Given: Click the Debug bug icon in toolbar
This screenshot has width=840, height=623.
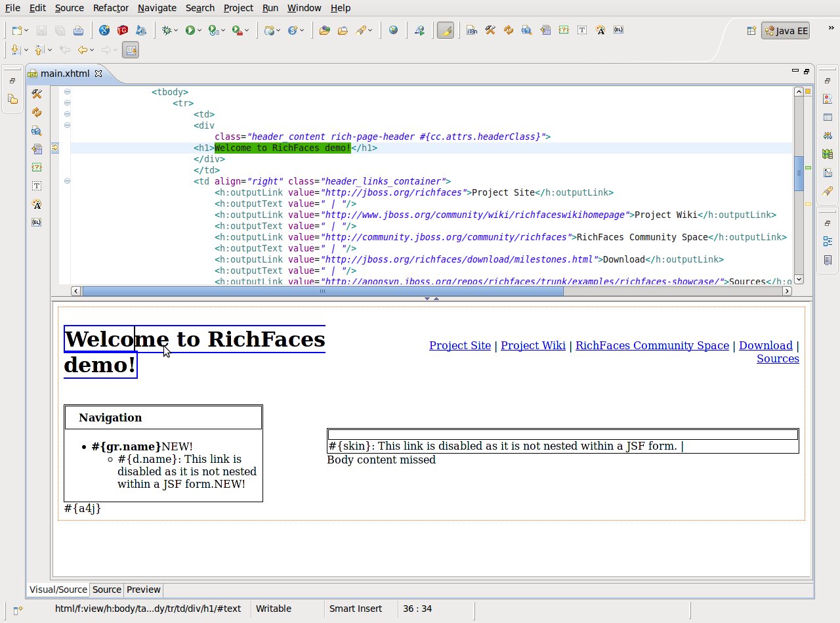Looking at the screenshot, I should (167, 30).
